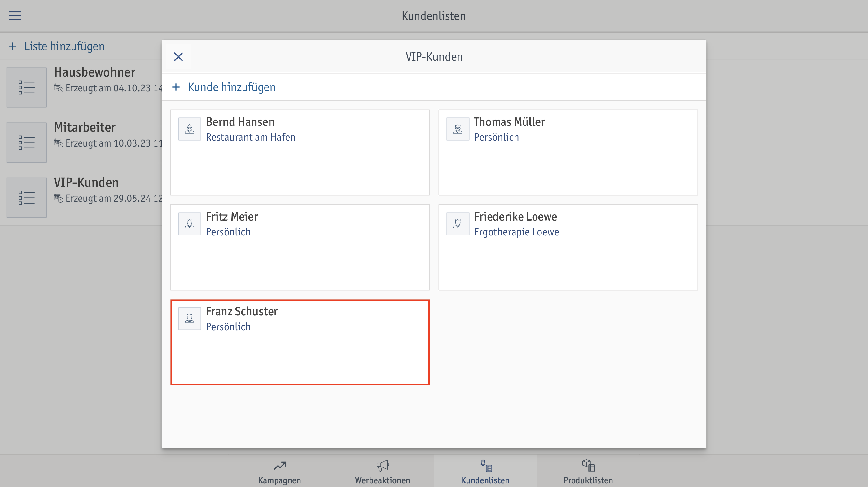Click plus icon next to Kunde hinzufügen
Viewport: 868px width, 487px height.
(x=176, y=87)
